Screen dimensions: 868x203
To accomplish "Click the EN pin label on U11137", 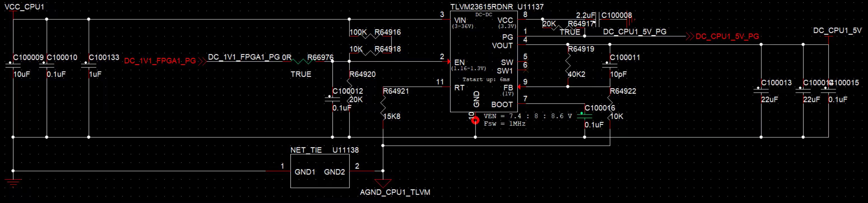I will point(459,63).
